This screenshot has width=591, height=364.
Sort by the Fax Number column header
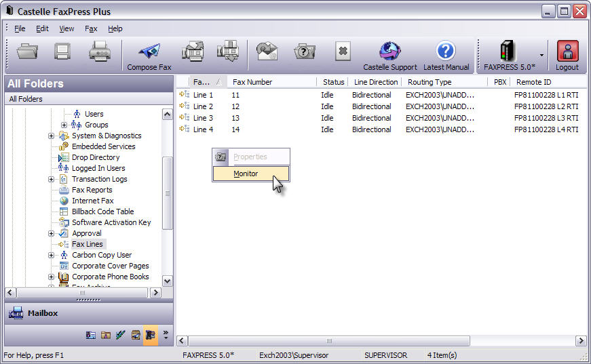(x=271, y=82)
